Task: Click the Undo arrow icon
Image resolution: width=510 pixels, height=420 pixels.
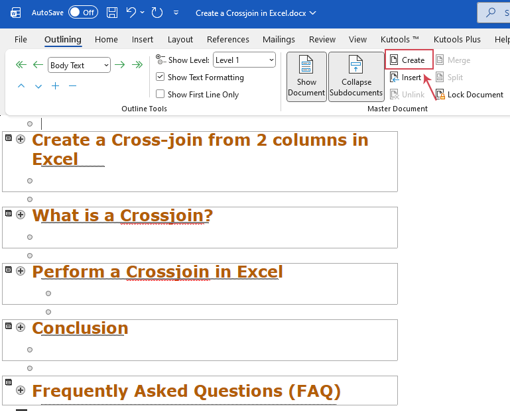Action: [131, 13]
